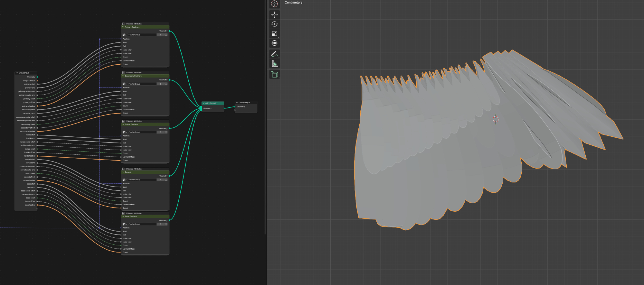Click the Geometry output socket of Group Input

tap(37, 77)
